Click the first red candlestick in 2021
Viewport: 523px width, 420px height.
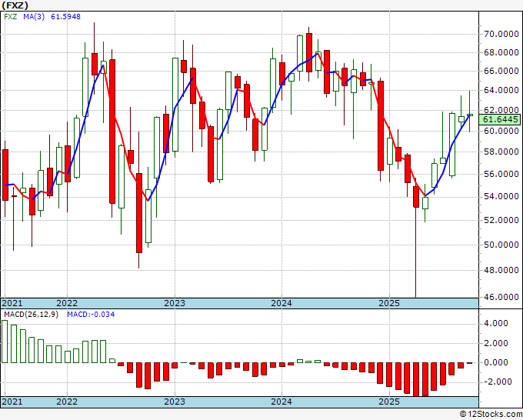pos(5,175)
